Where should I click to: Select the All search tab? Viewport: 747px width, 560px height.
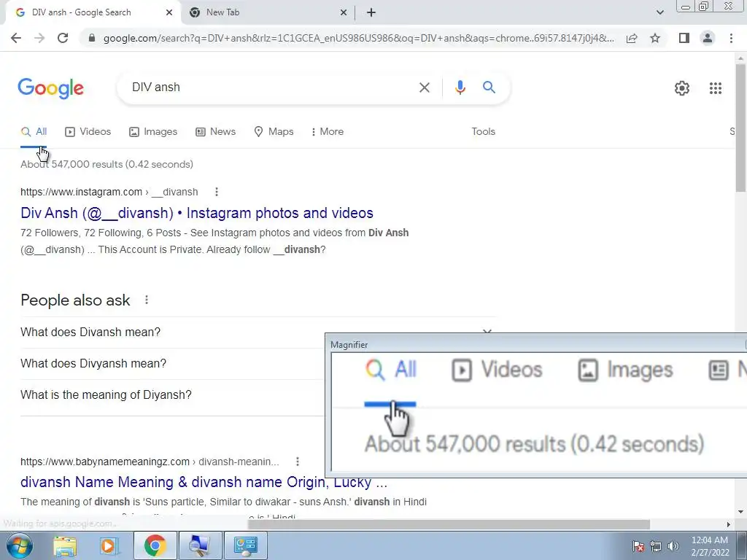point(34,132)
